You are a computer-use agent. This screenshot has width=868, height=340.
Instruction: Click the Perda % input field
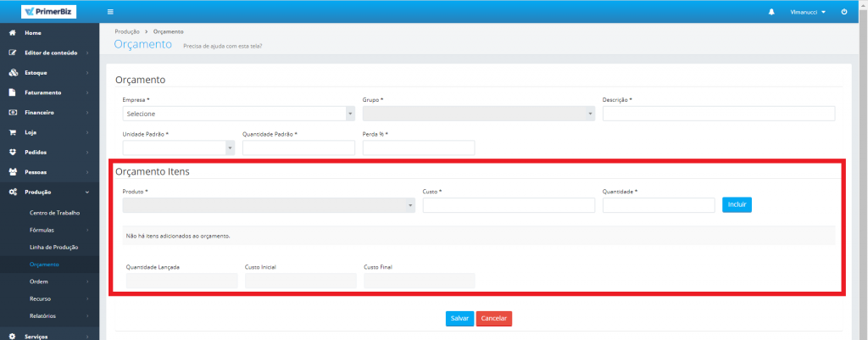pyautogui.click(x=419, y=148)
